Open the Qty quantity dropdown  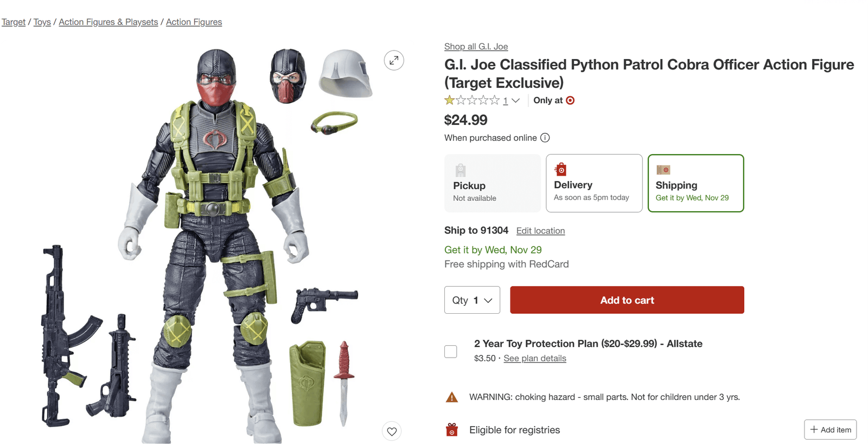click(471, 300)
